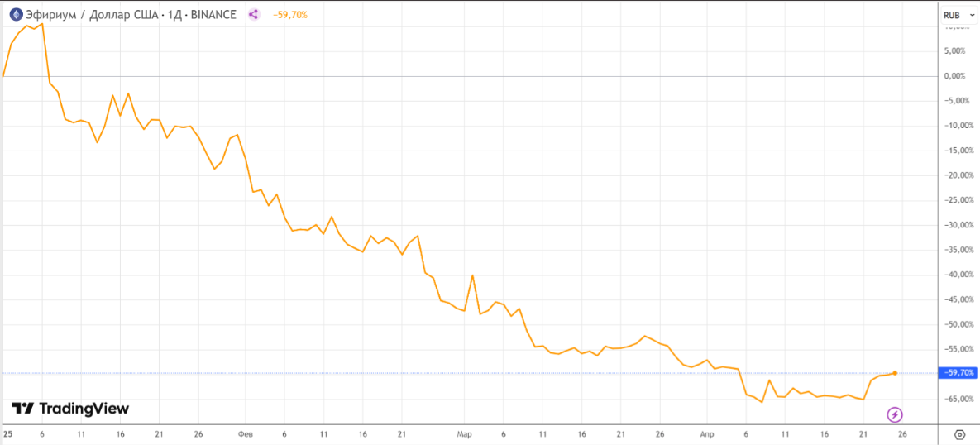The height and width of the screenshot is (445, 980).
Task: Click the −55,00% axis label
Action: pos(958,349)
